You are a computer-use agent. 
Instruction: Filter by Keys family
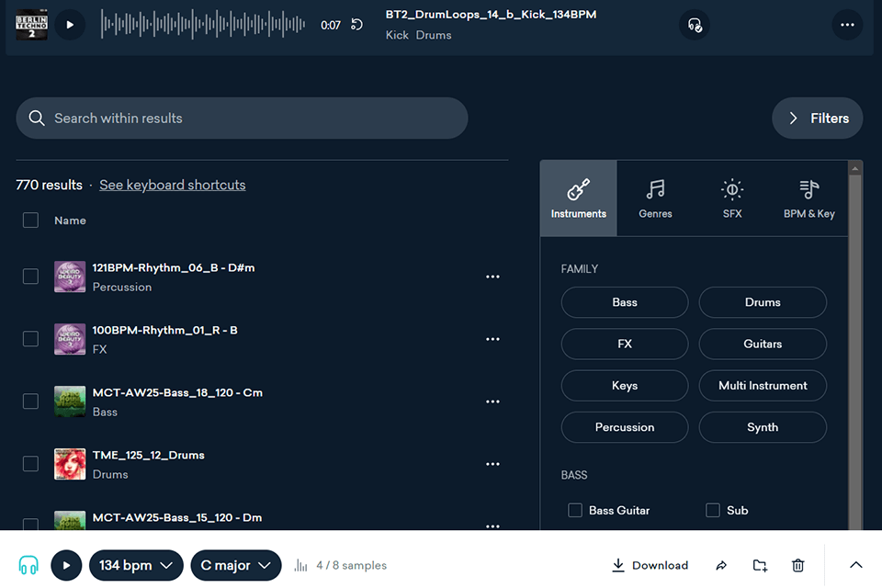[625, 386]
